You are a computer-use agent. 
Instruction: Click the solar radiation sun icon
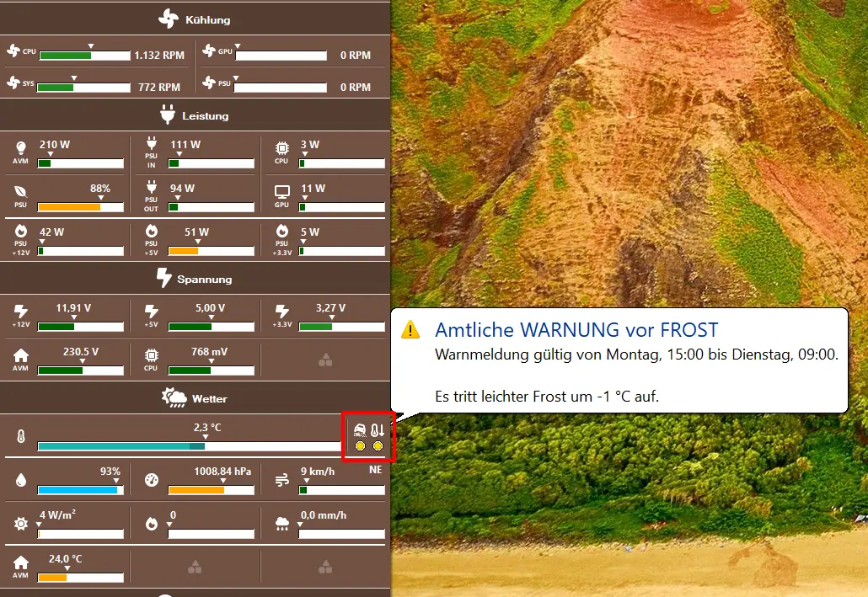pos(20,524)
